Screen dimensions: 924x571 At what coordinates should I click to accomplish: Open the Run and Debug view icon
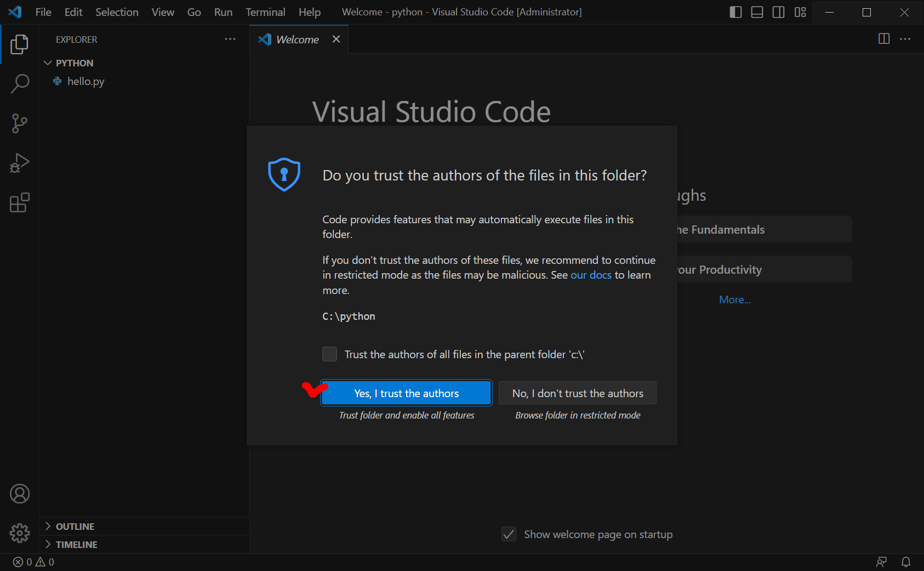pyautogui.click(x=19, y=163)
